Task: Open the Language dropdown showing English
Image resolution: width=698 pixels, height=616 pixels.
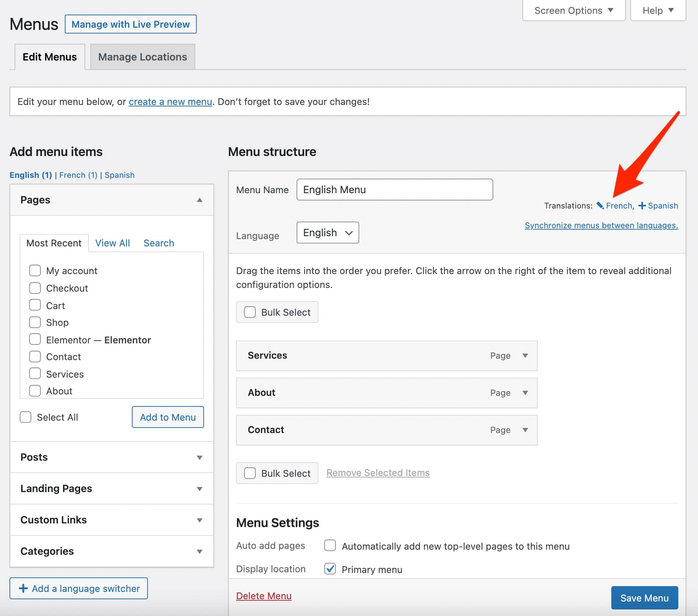Action: (328, 233)
